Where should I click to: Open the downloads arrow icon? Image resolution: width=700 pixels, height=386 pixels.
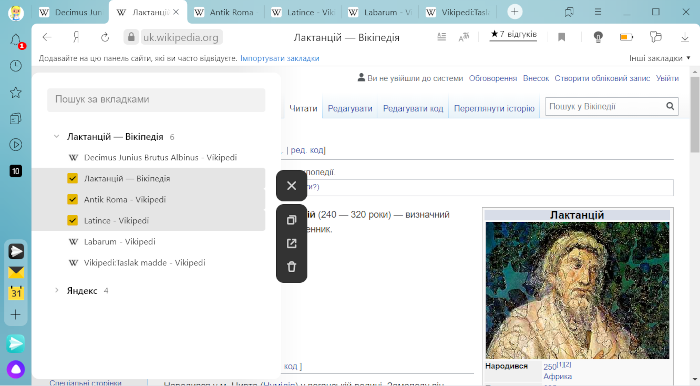point(685,37)
